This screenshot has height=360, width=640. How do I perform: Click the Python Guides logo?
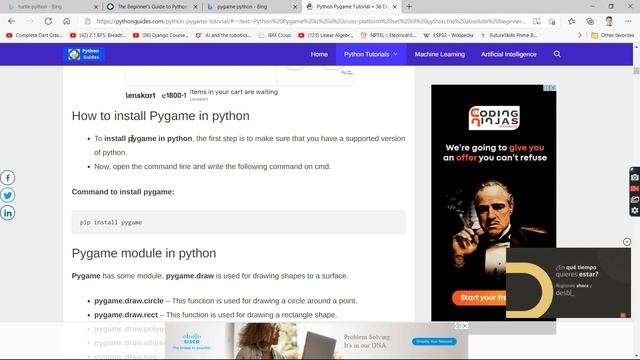(84, 54)
